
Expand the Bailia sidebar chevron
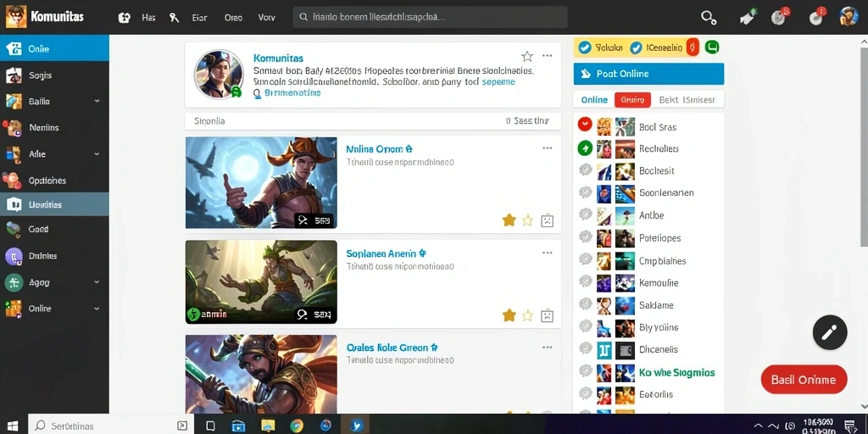[97, 102]
